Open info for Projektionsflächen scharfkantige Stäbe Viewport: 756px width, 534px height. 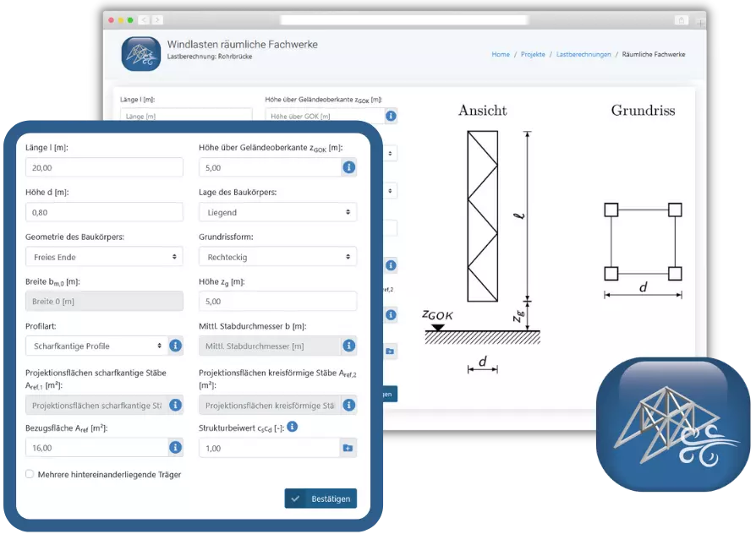pyautogui.click(x=175, y=406)
